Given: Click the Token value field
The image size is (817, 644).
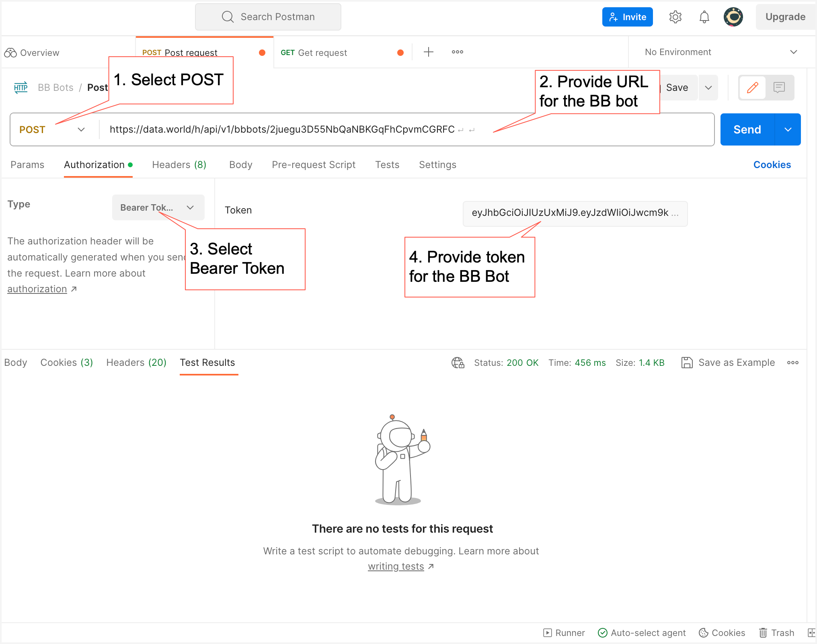Looking at the screenshot, I should click(575, 213).
